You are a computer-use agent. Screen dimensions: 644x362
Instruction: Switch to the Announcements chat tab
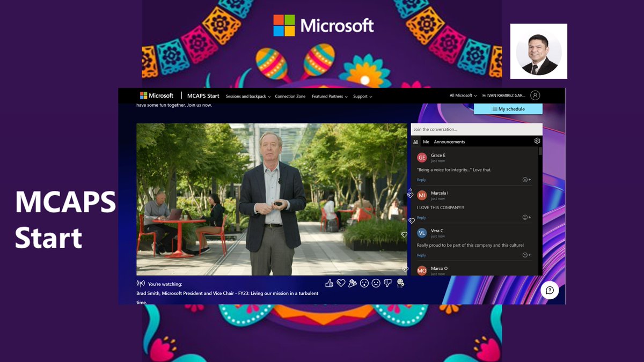click(x=449, y=142)
